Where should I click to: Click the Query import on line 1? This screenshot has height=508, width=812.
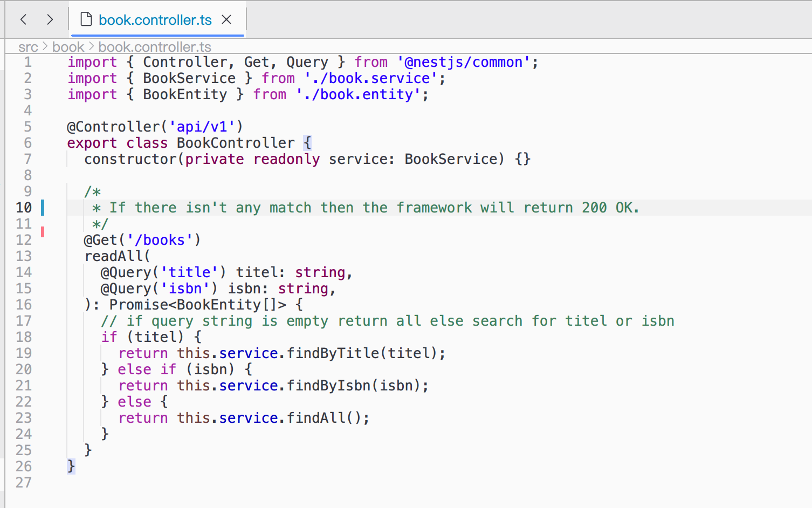click(x=307, y=62)
